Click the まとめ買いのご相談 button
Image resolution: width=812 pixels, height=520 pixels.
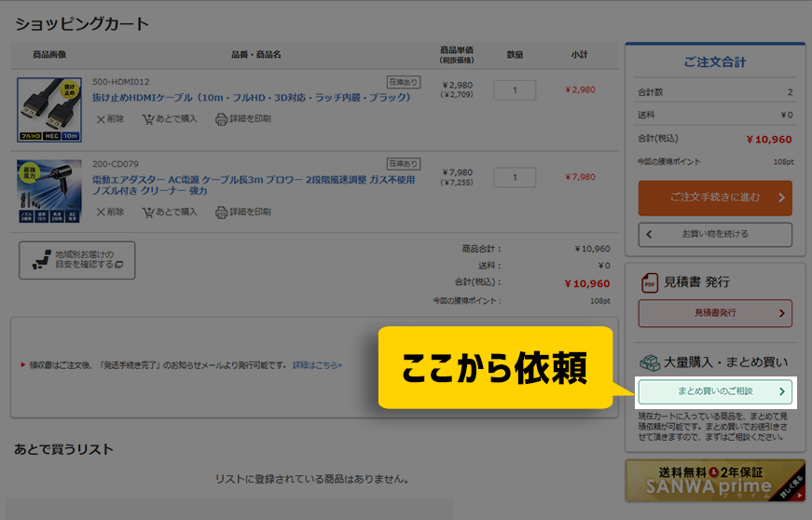715,391
